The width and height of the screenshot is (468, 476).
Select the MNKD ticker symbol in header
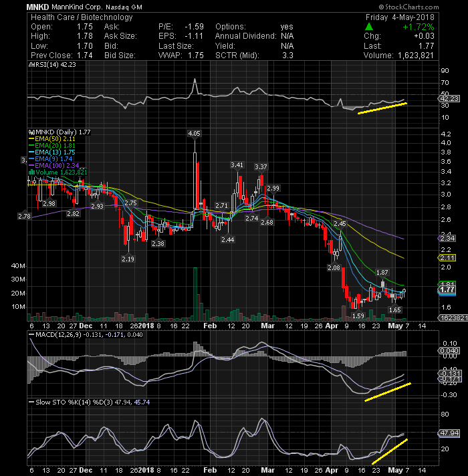[37, 7]
